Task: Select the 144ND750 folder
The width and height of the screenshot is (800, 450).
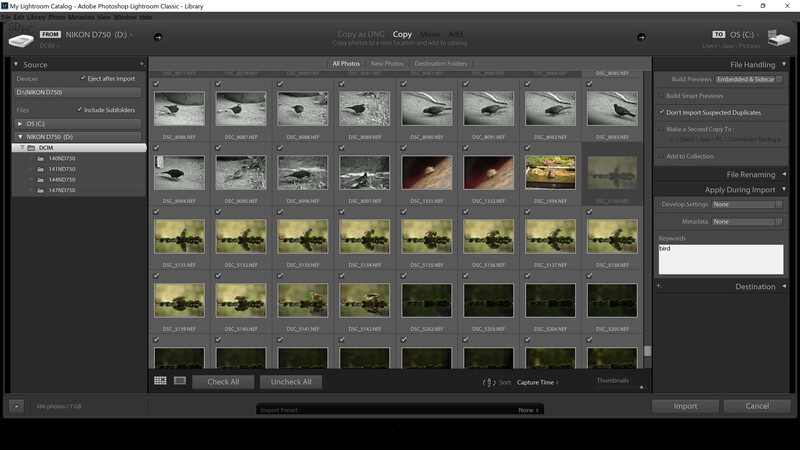Action: point(62,180)
